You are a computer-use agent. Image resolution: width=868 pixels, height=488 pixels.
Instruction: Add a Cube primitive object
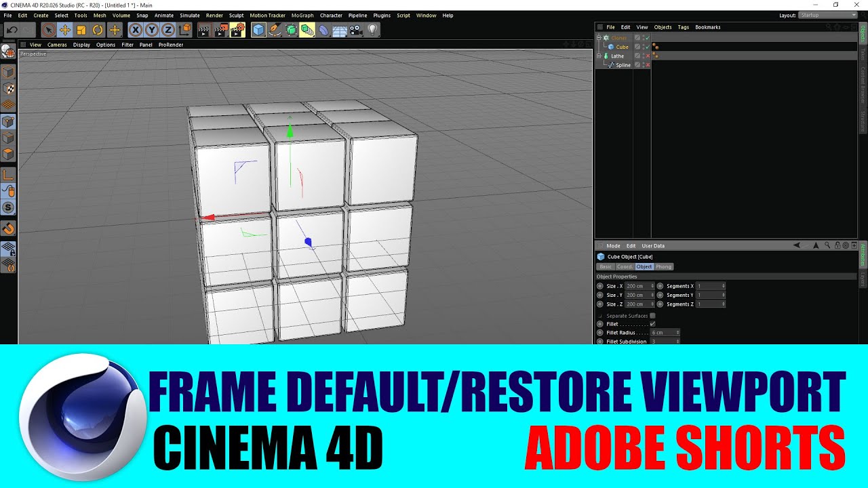[258, 30]
